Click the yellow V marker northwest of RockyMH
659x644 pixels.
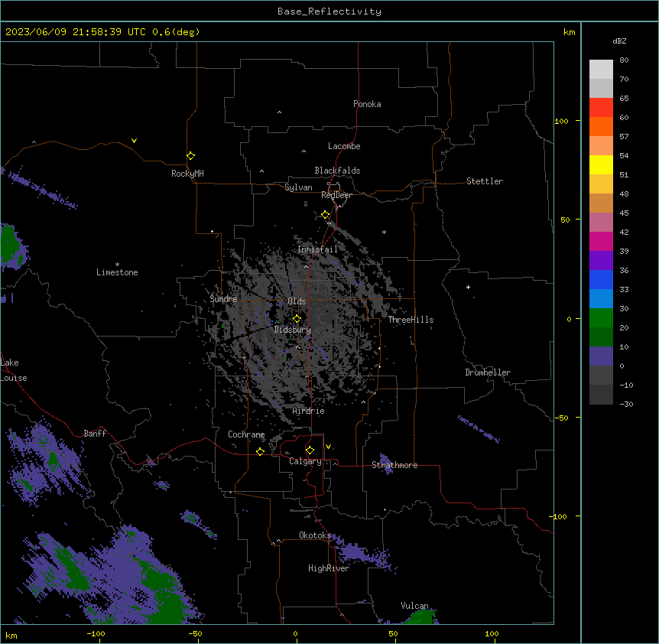click(134, 141)
